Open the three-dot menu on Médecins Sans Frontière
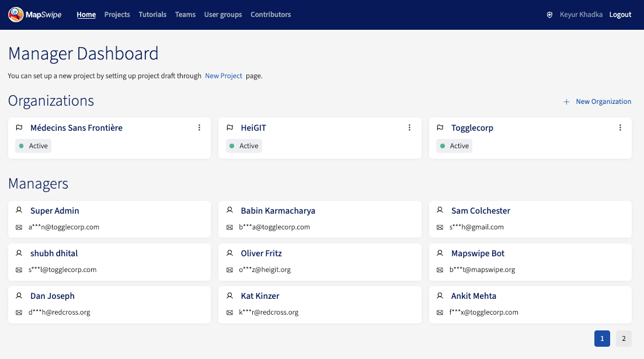Viewport: 644px width, 359px height. pos(199,128)
